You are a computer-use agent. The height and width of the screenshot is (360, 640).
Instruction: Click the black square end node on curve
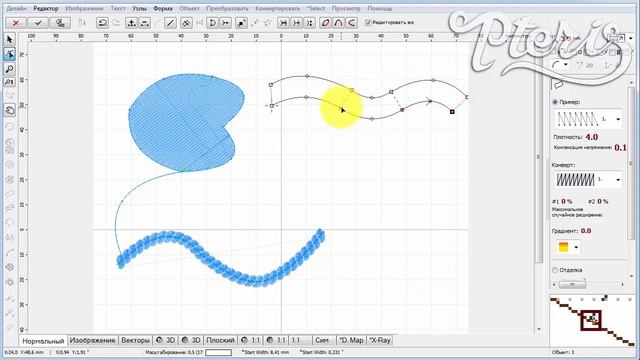pos(452,111)
